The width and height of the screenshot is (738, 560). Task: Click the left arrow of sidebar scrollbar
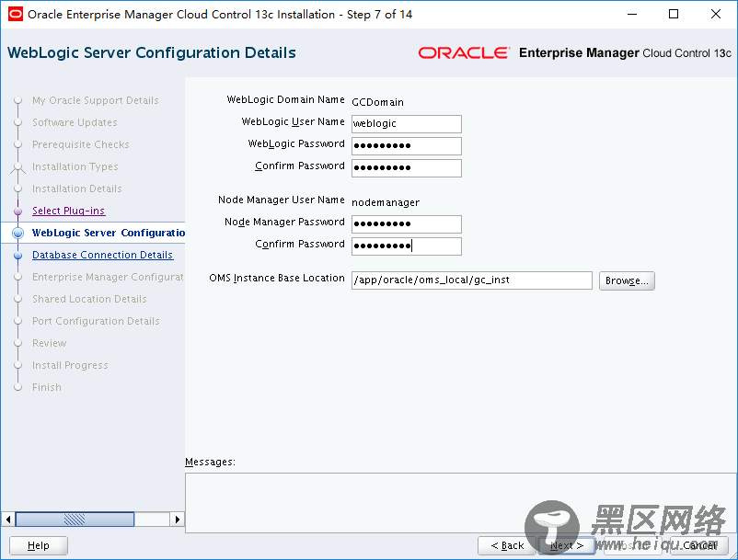(8, 520)
